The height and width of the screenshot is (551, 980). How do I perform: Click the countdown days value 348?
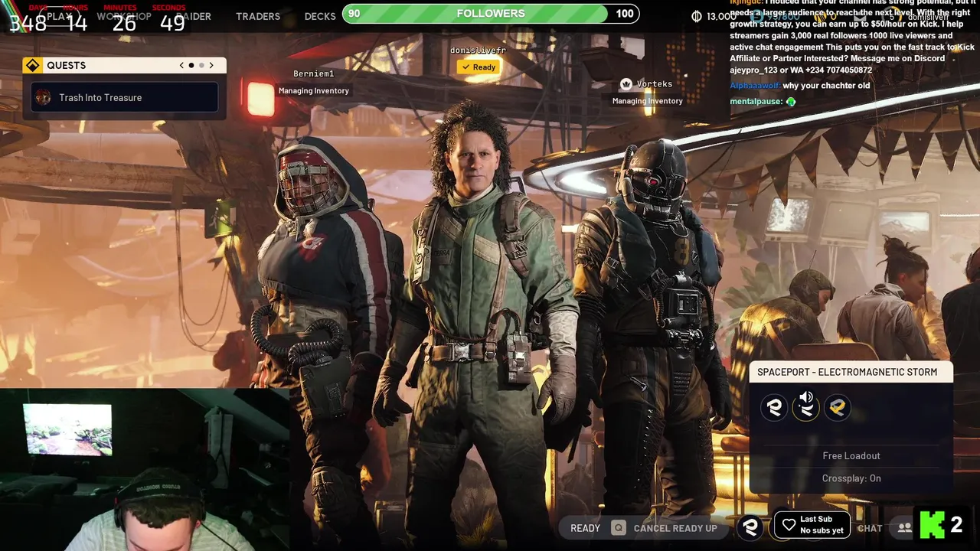click(28, 23)
